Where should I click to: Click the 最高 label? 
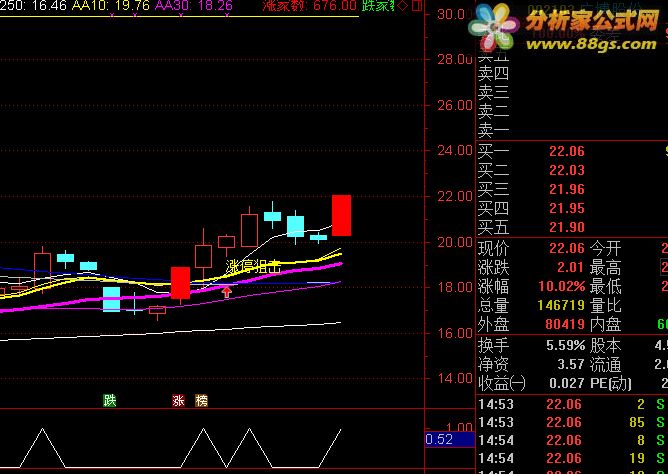coord(605,267)
